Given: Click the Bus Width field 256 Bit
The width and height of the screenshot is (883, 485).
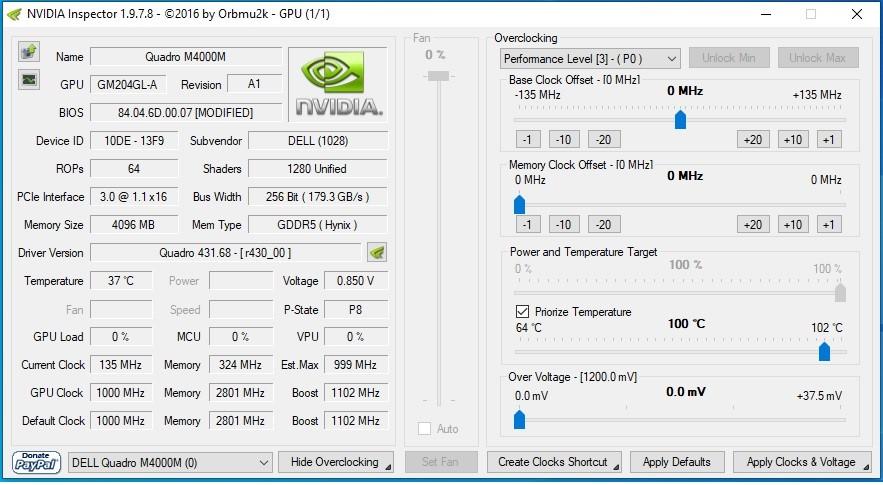Looking at the screenshot, I should (x=318, y=197).
